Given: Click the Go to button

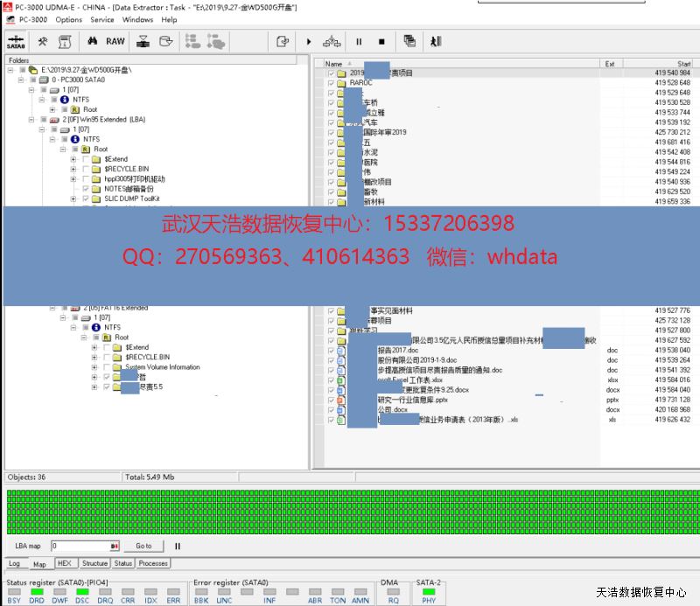Looking at the screenshot, I should click(x=143, y=546).
